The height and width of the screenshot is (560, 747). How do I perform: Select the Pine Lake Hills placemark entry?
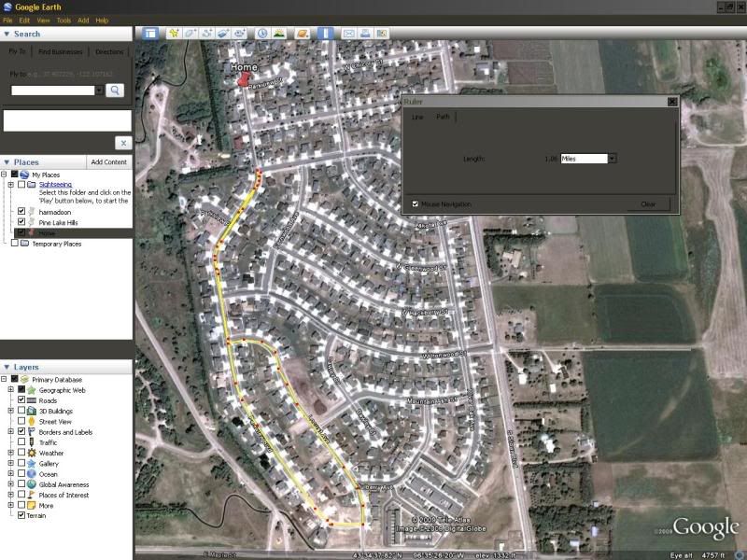[57, 222]
